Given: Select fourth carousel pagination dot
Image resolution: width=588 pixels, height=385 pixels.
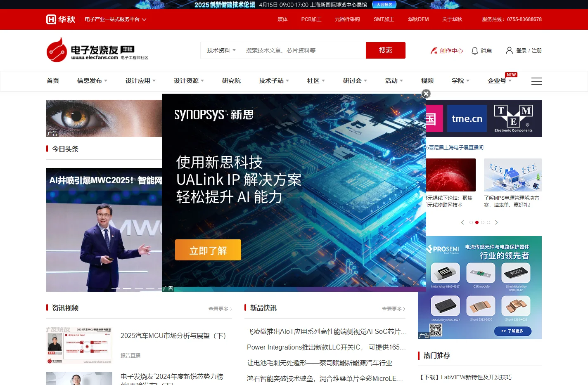Looking at the screenshot, I should pos(488,222).
